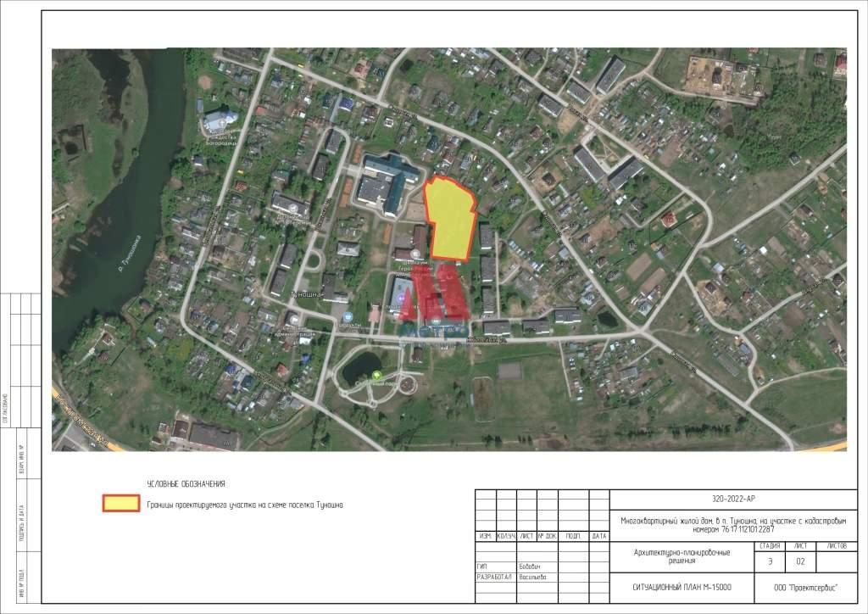Select the legend text about plot boundaries
This screenshot has height=614, width=868.
point(246,505)
